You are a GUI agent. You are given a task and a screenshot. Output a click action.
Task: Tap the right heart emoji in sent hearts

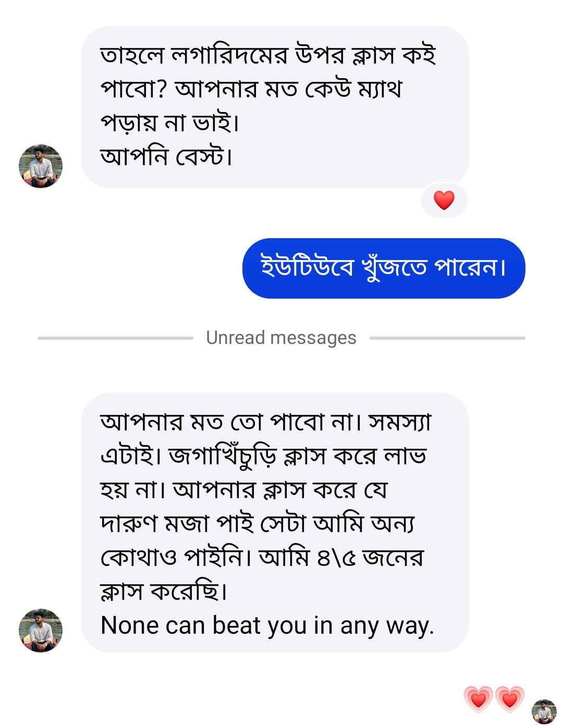click(x=509, y=699)
